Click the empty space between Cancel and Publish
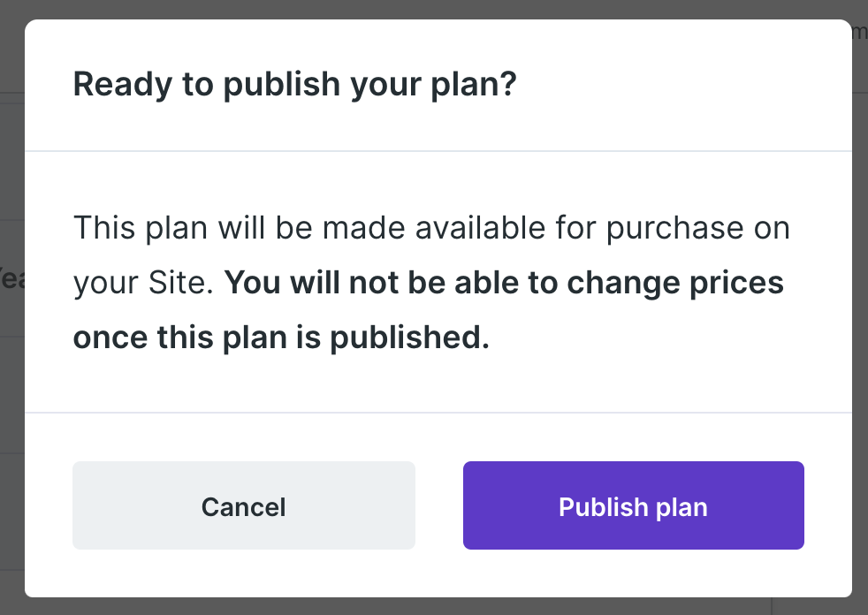868x615 pixels. point(439,505)
